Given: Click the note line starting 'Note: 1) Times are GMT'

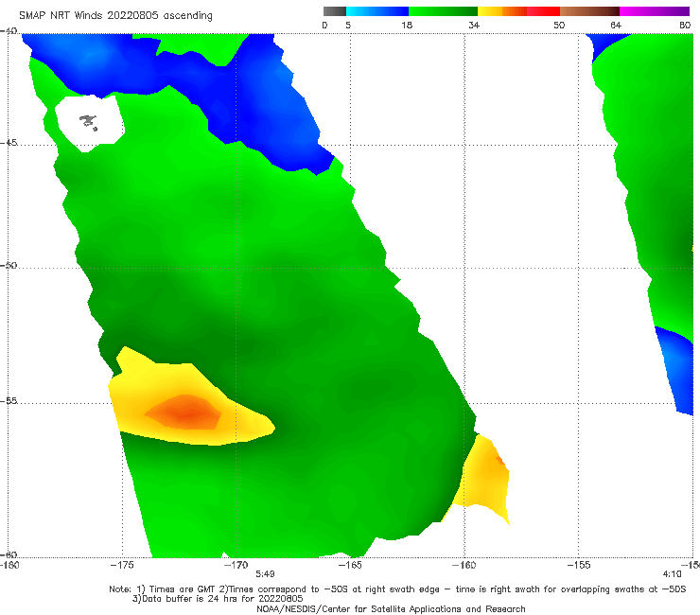Looking at the screenshot, I should tap(397, 589).
